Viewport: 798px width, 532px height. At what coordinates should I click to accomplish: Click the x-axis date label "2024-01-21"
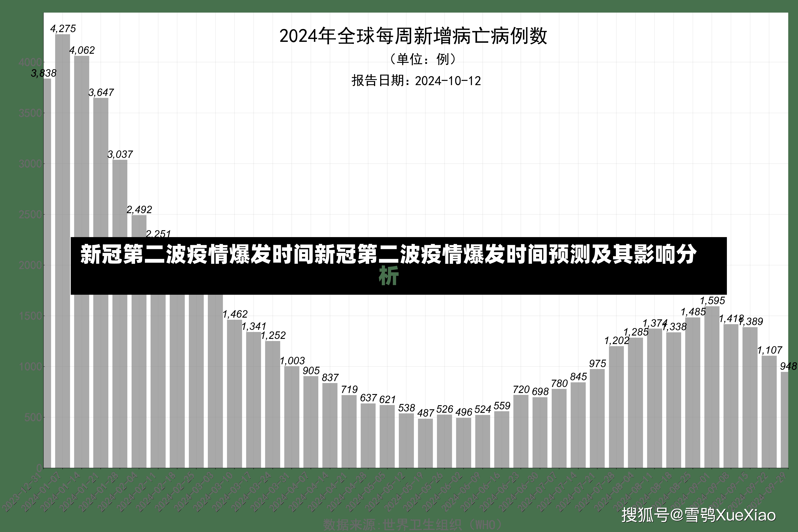(79, 492)
